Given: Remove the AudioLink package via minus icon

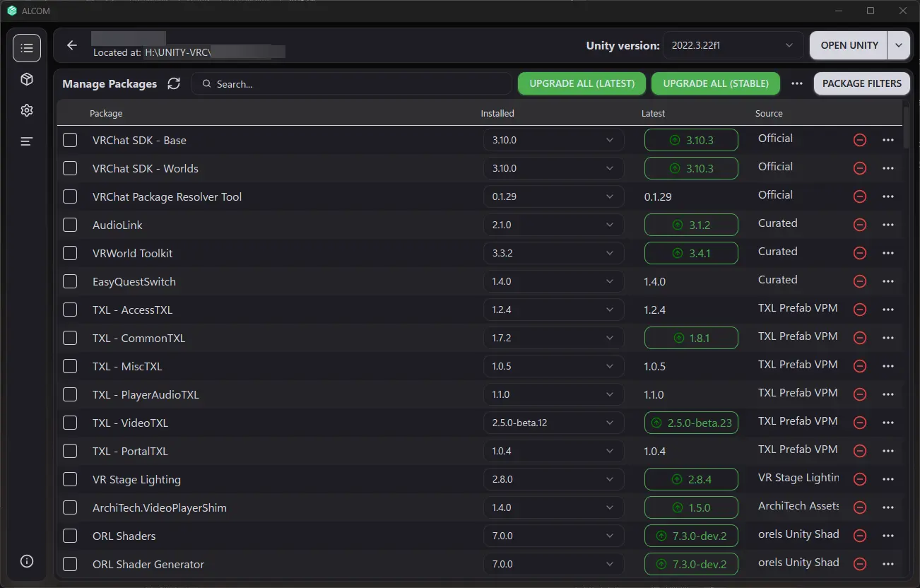Looking at the screenshot, I should (860, 225).
